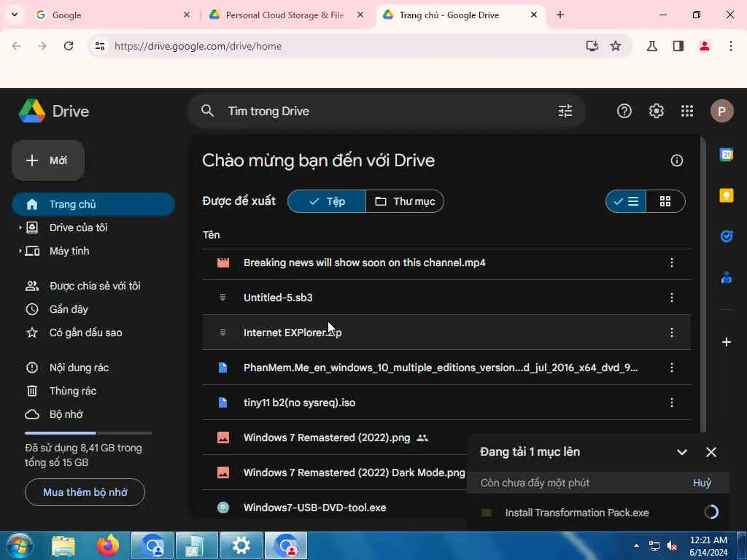This screenshot has height=560, width=747.
Task: Open the Help question mark icon
Action: pos(624,111)
